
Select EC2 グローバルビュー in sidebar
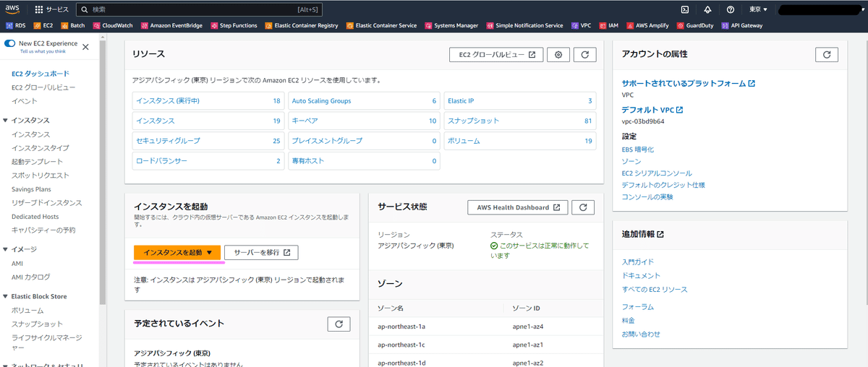[43, 87]
